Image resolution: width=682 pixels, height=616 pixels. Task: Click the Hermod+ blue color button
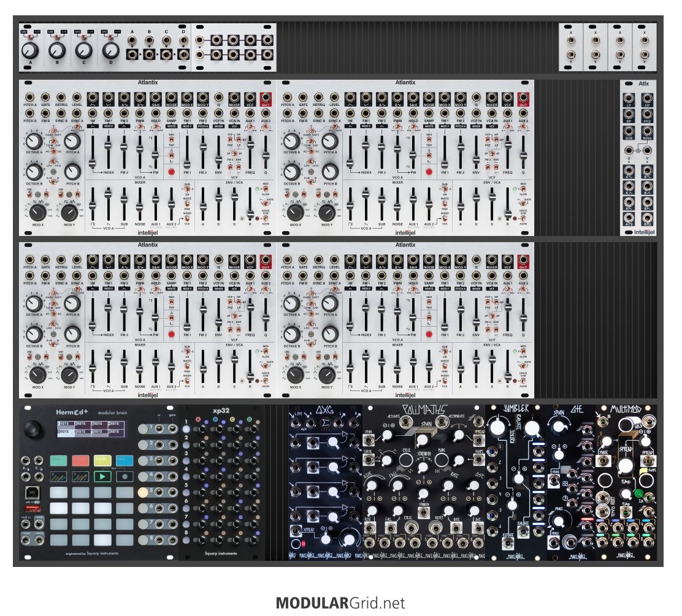coord(125,461)
